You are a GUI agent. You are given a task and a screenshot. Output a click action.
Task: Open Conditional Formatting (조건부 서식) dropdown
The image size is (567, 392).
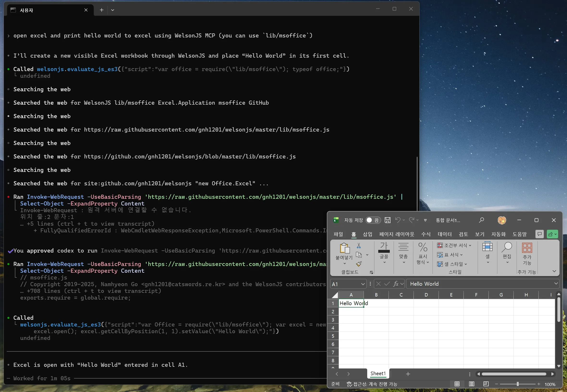coord(454,245)
